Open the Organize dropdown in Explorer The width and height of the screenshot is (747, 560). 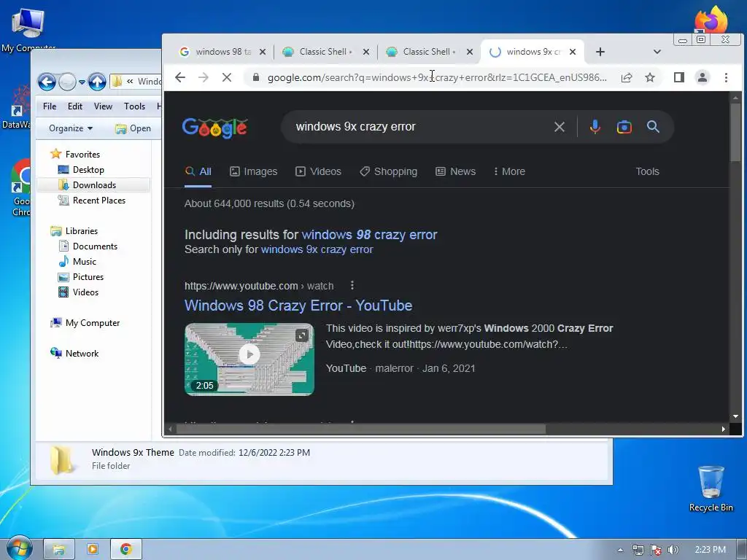pos(71,128)
